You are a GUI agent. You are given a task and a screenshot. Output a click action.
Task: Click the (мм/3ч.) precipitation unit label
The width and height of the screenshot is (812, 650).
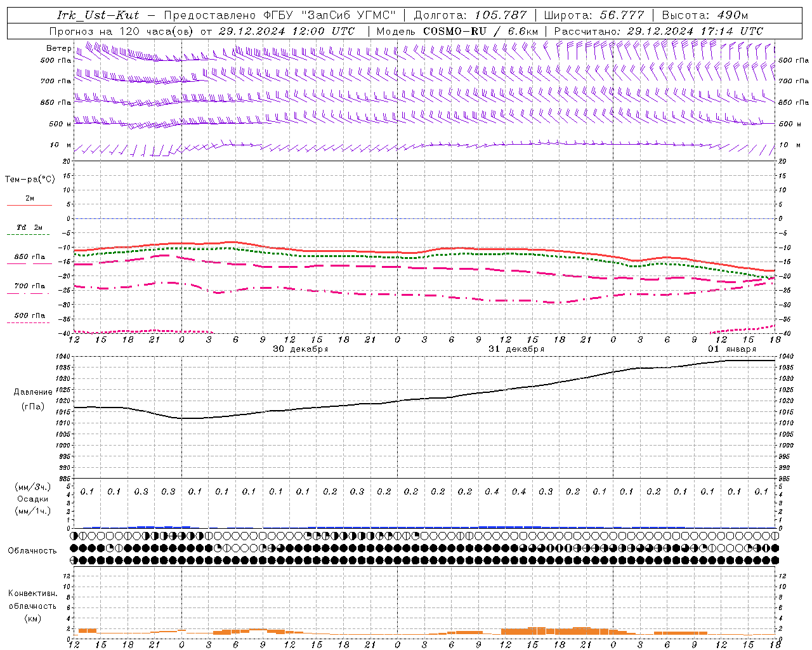point(33,487)
